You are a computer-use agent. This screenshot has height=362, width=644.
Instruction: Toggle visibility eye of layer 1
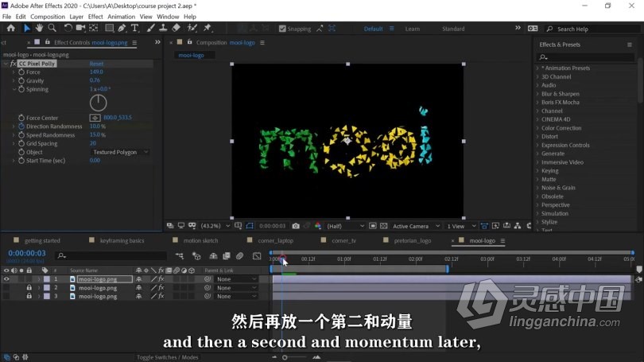pyautogui.click(x=6, y=279)
